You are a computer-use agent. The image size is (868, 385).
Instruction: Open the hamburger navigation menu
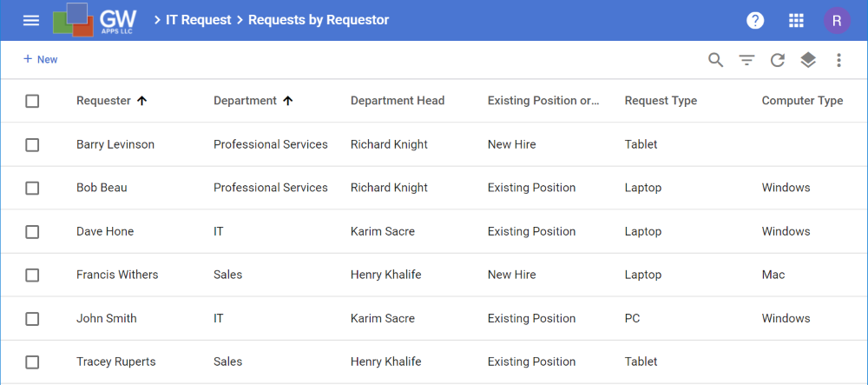(x=31, y=21)
